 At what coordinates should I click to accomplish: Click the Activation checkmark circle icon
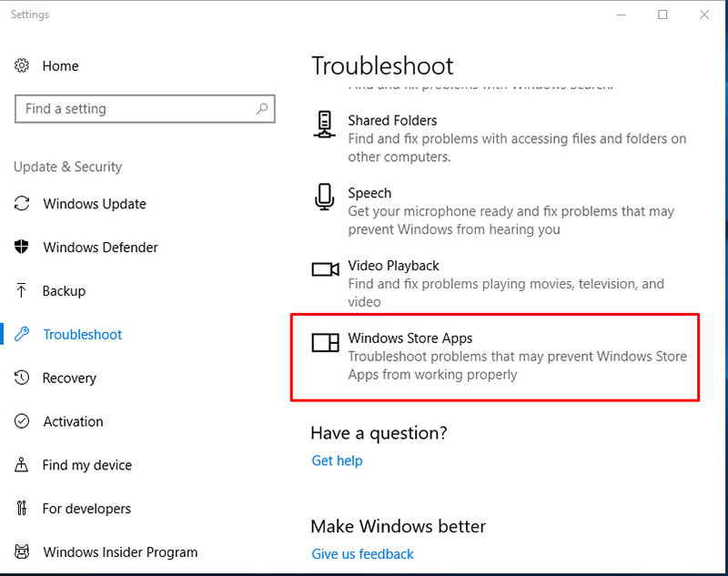22,421
